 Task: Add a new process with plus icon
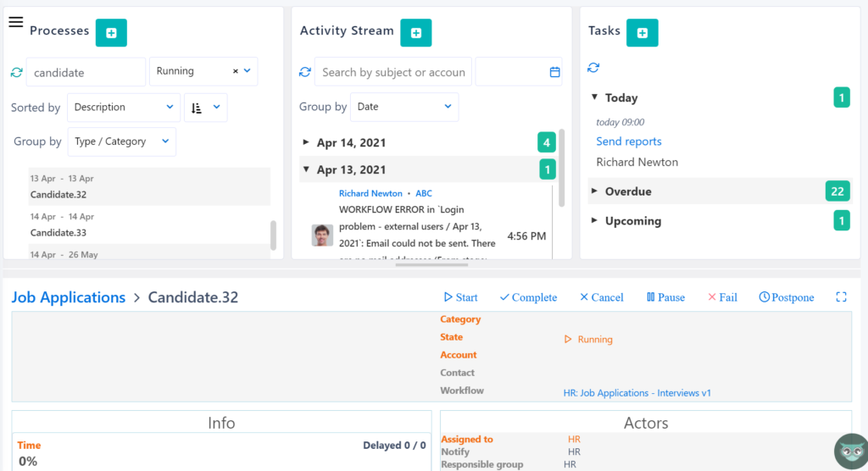click(x=111, y=32)
